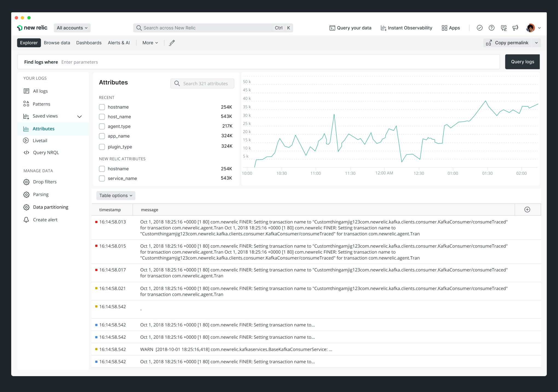This screenshot has height=392, width=558.
Task: Click the 12:00 AM chart axis label
Action: (384, 173)
